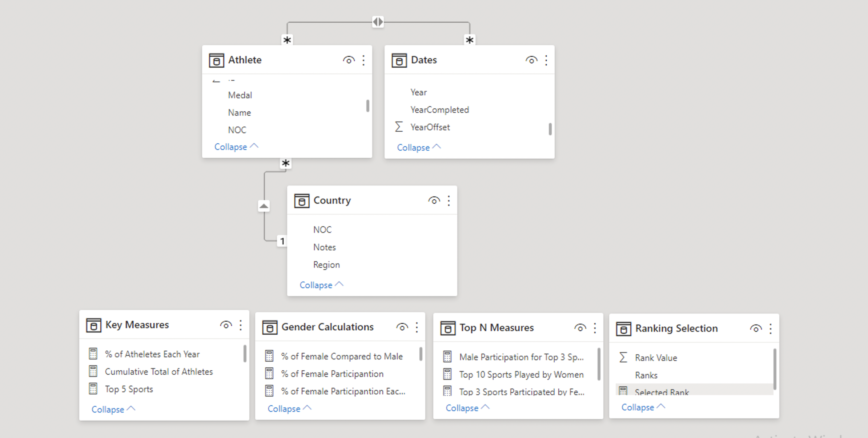Collapse the Key Measures card
Image resolution: width=868 pixels, height=438 pixels.
113,410
